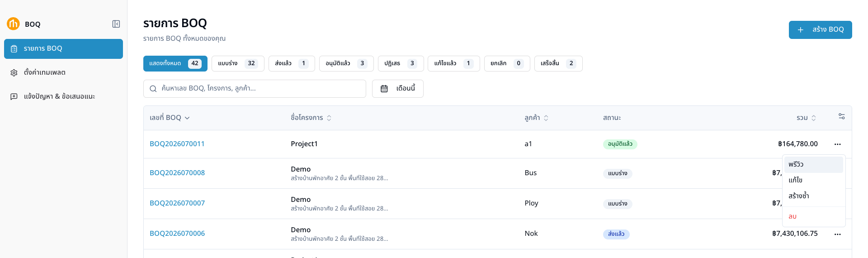This screenshot has height=258, width=868.
Task: Filter by ส่งแล้ว 1 status
Action: click(292, 64)
